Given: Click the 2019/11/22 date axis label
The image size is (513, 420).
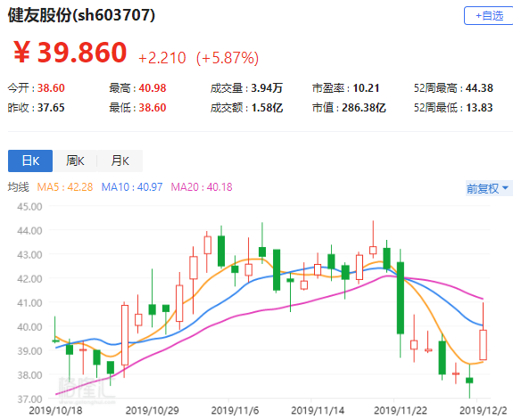Looking at the screenshot, I should [x=401, y=410].
